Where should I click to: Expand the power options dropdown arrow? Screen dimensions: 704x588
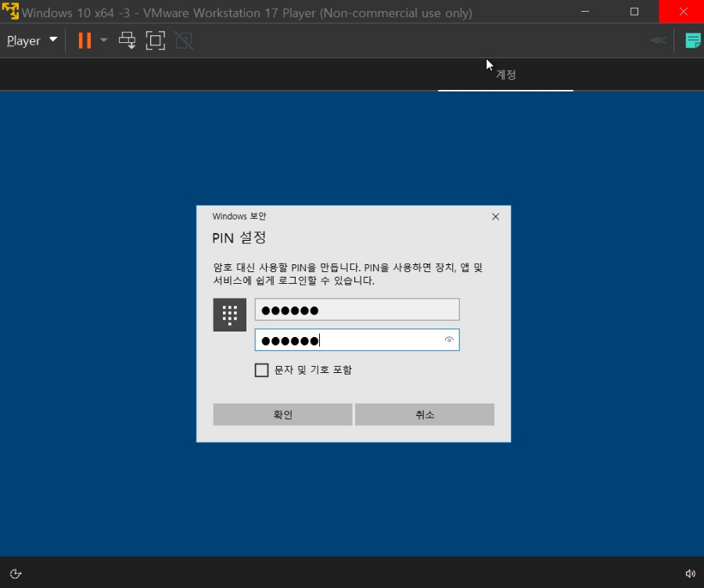104,41
